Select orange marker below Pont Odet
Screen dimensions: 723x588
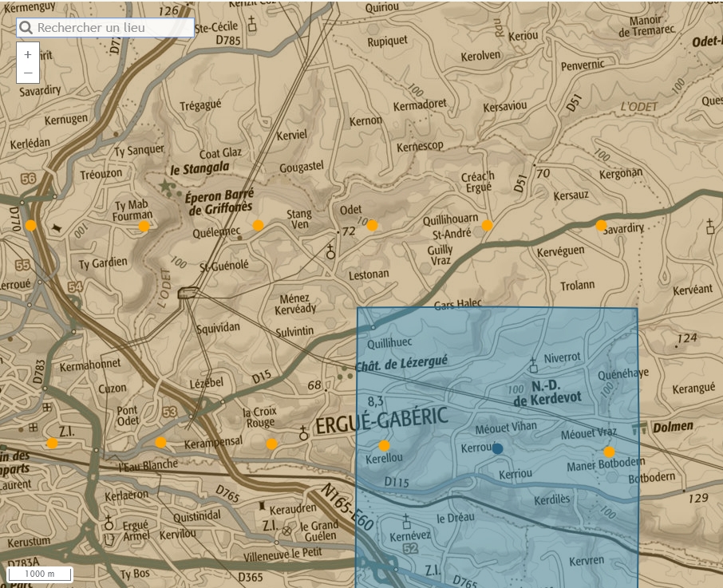160,442
